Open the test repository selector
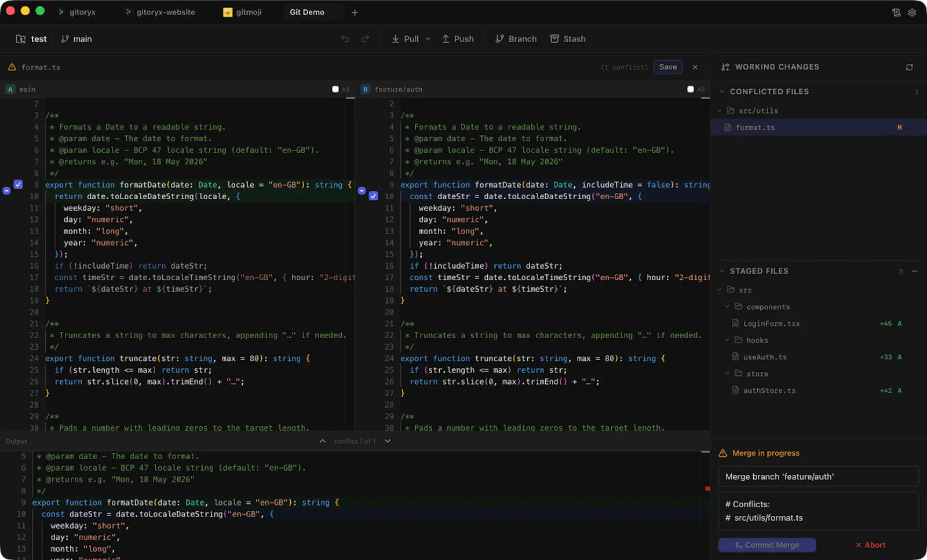 click(31, 39)
